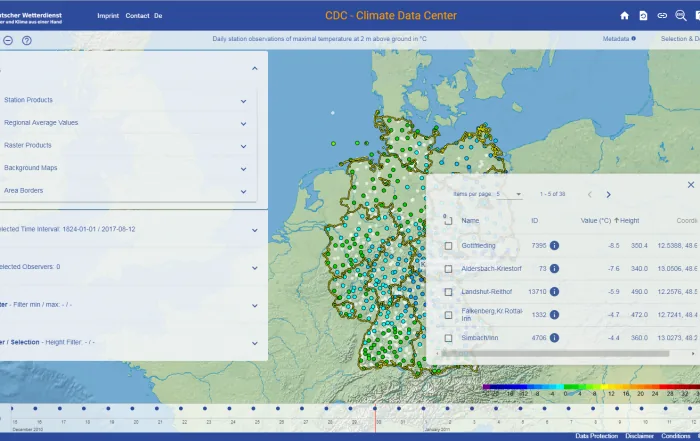
Task: Click Aldersbach-Kriestorf value -7.6
Action: click(613, 269)
